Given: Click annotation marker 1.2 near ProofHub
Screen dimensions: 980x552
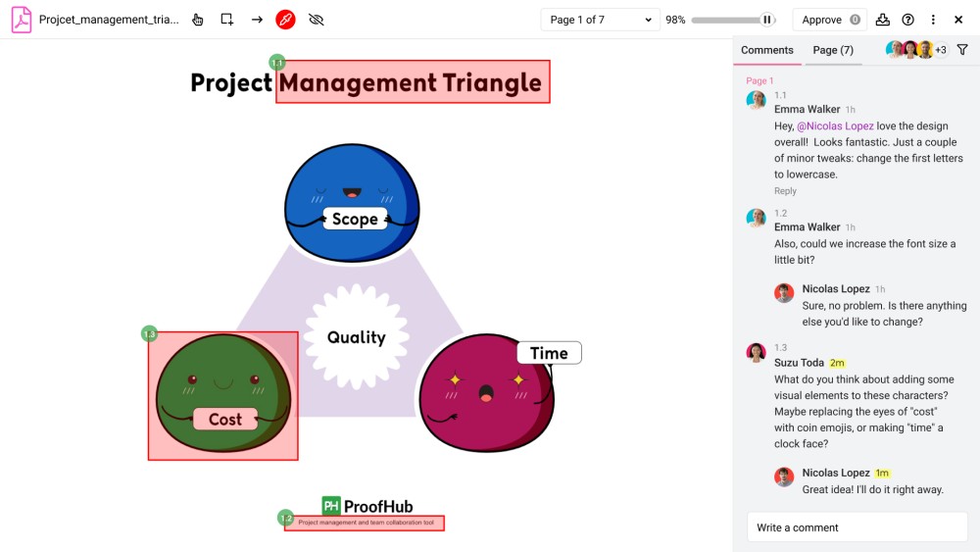Looking at the screenshot, I should [x=285, y=518].
